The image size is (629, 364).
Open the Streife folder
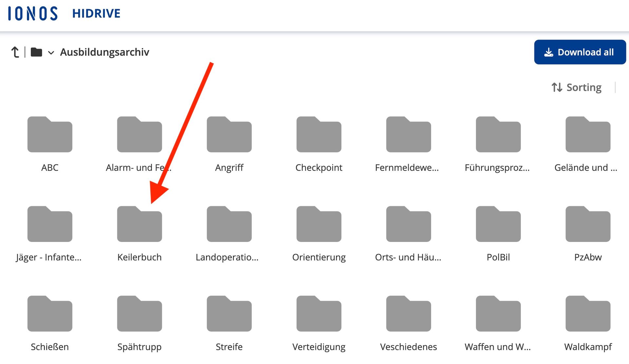point(229,314)
